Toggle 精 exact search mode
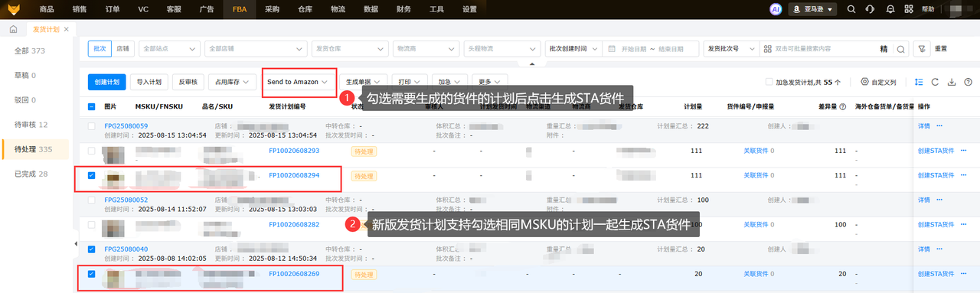Image resolution: width=980 pixels, height=293 pixels. (884, 48)
